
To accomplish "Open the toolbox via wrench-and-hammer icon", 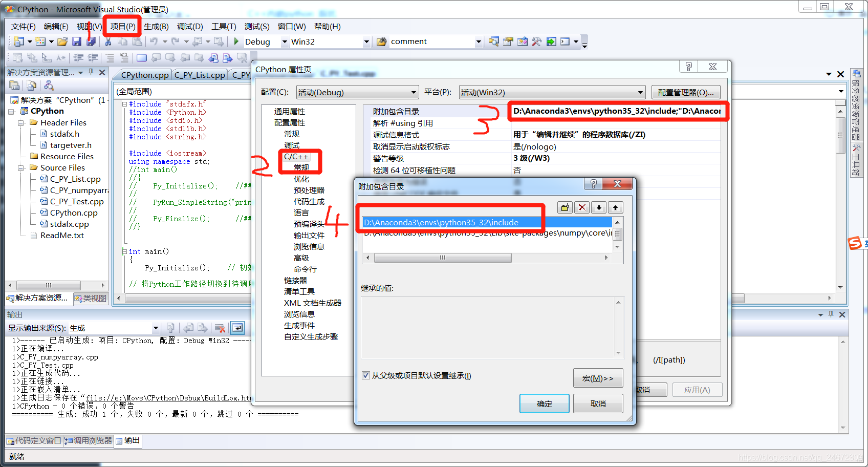I will 536,41.
